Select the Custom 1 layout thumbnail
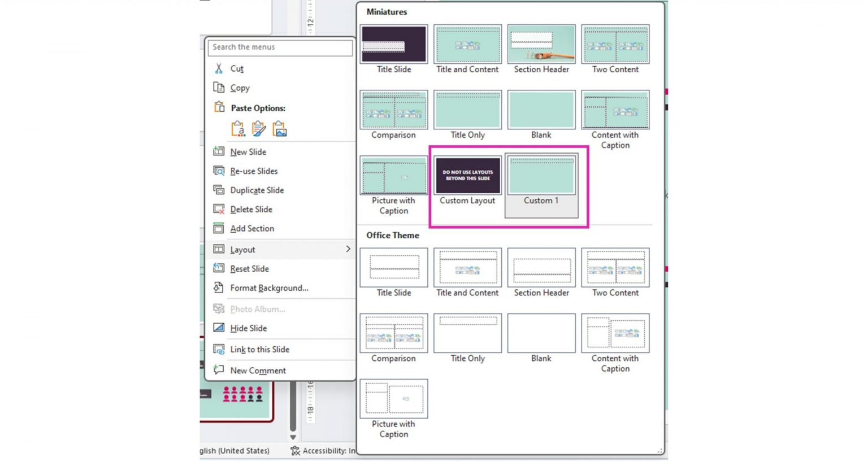This screenshot has height=462, width=868. (x=541, y=175)
